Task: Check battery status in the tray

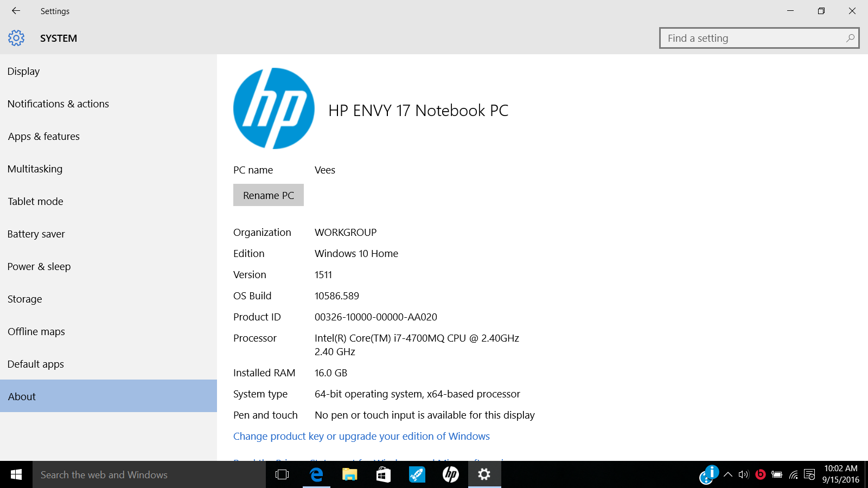Action: coord(777,474)
